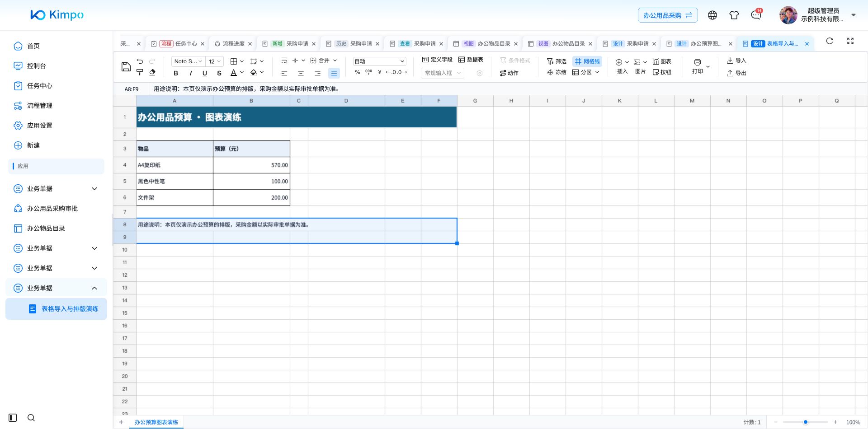
Task: Toggle bold formatting
Action: 176,73
